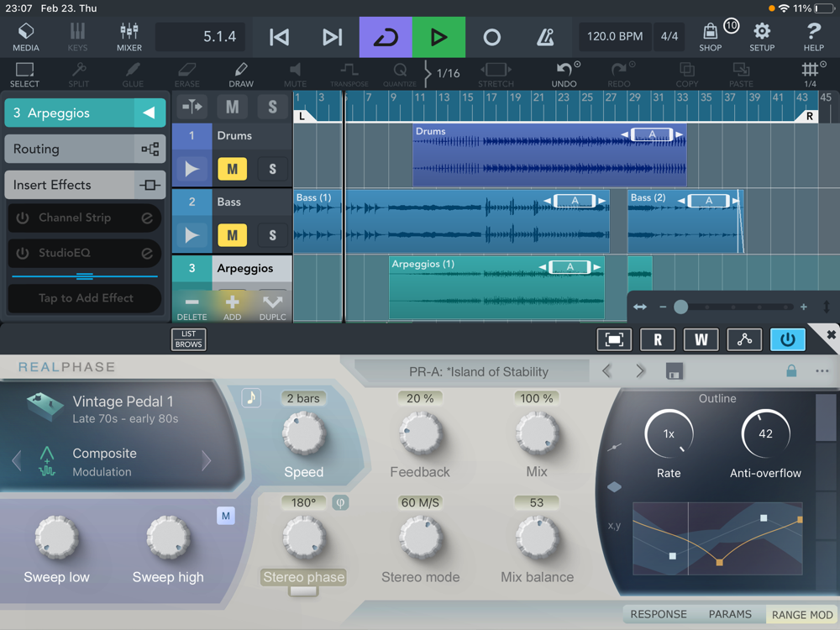The width and height of the screenshot is (840, 630).
Task: Open the HELP section
Action: click(x=813, y=37)
